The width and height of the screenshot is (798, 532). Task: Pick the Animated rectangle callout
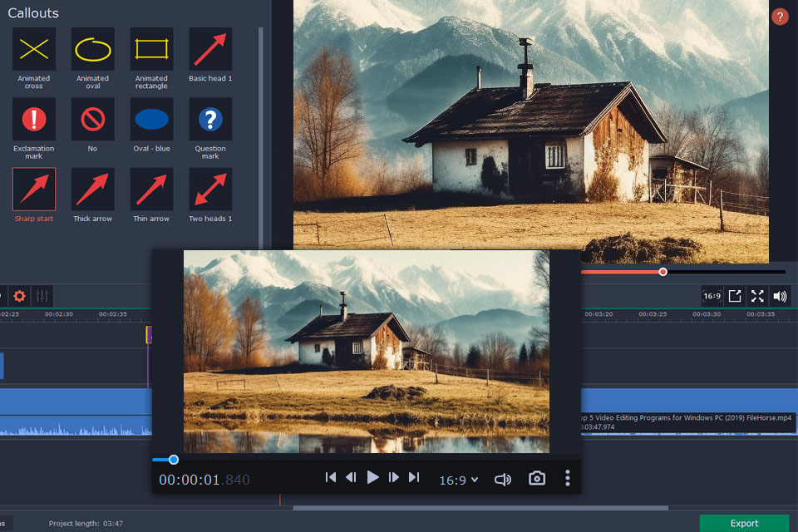151,49
